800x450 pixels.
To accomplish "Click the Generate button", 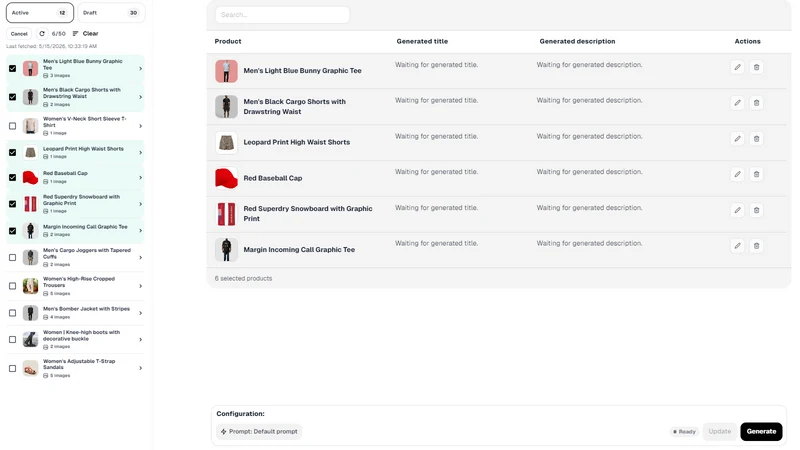I will [x=761, y=432].
